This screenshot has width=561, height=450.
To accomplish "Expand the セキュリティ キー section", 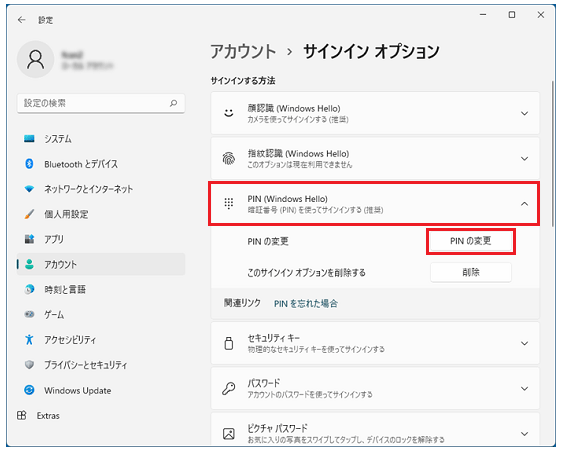I will coord(375,343).
